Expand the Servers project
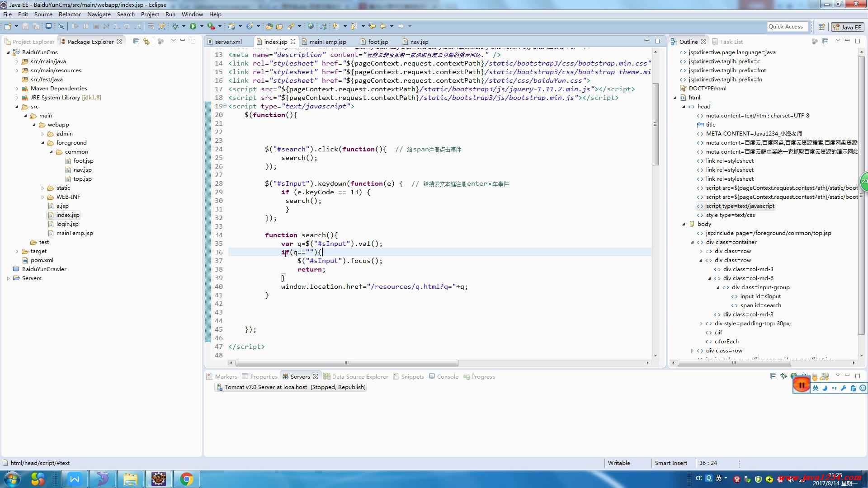This screenshot has width=868, height=488. point(8,278)
